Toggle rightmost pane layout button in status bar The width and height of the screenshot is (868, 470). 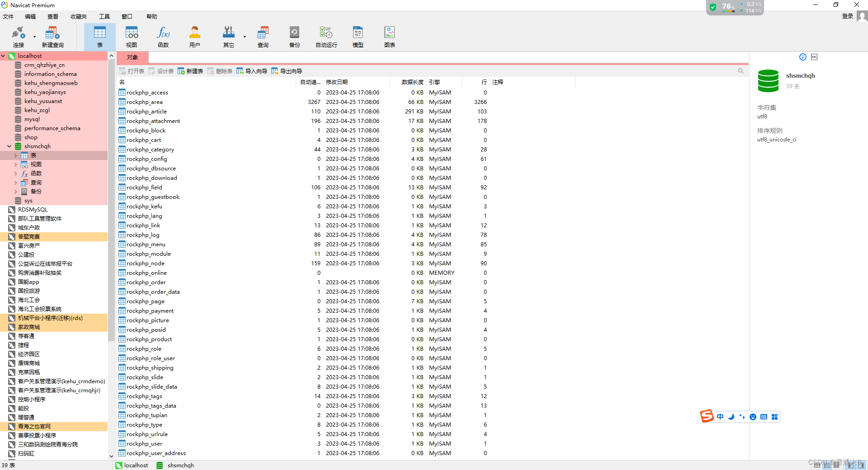pyautogui.click(x=861, y=465)
